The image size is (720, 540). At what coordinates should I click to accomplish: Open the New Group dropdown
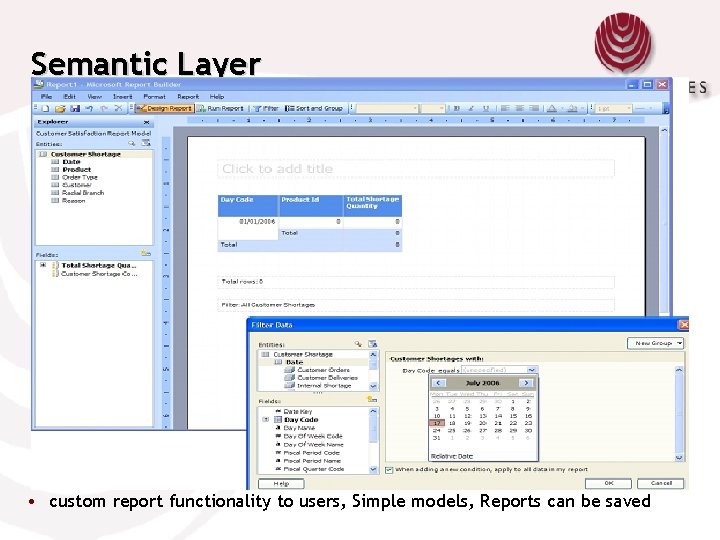656,343
